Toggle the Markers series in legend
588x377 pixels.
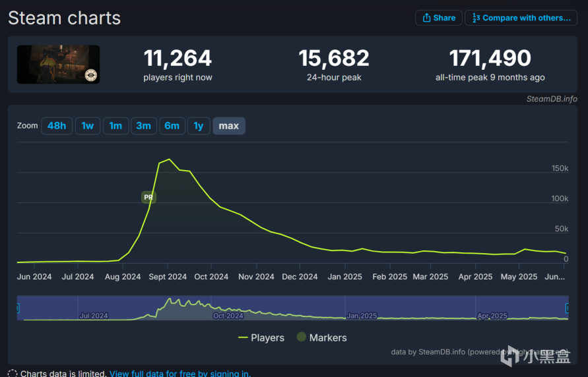[x=322, y=337]
